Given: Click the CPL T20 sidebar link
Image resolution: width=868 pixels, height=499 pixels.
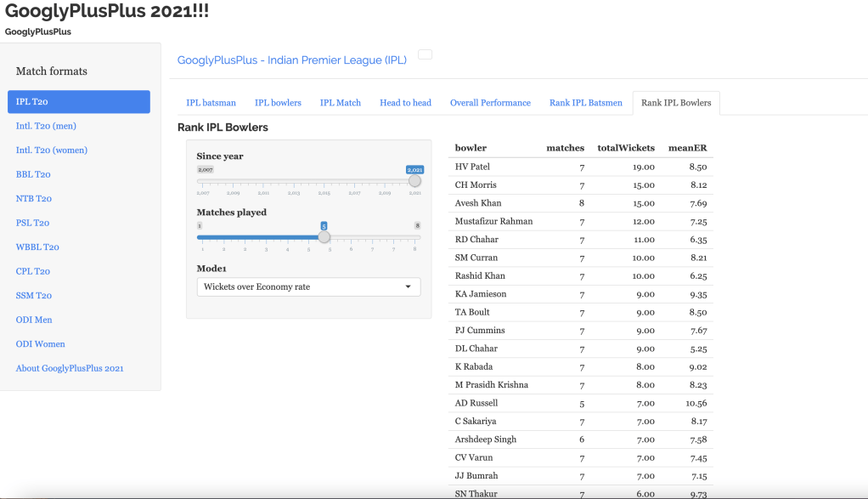Looking at the screenshot, I should 33,271.
